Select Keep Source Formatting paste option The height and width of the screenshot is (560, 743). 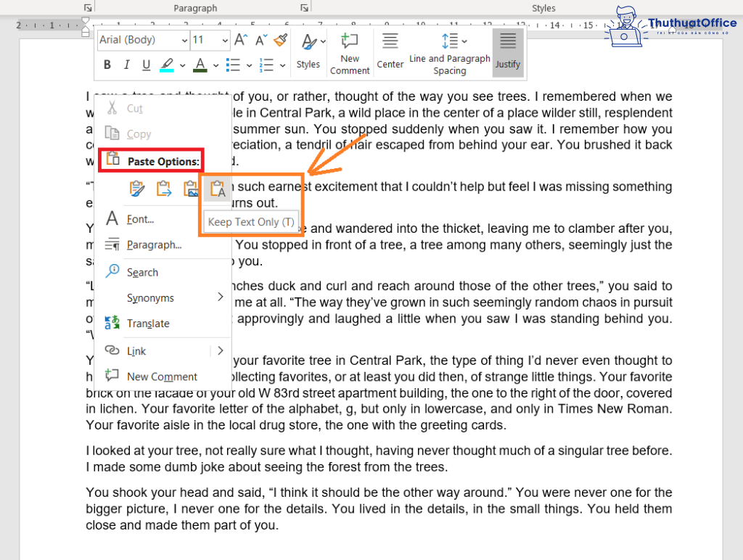(x=137, y=189)
